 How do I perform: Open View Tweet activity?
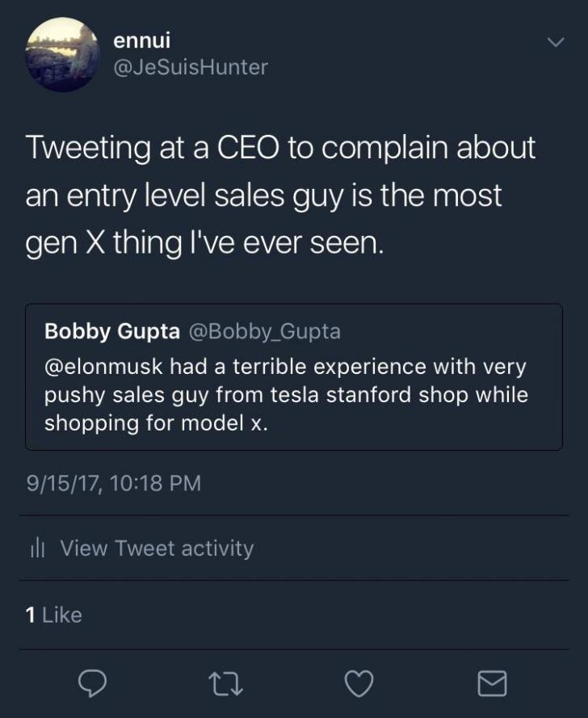pos(157,548)
